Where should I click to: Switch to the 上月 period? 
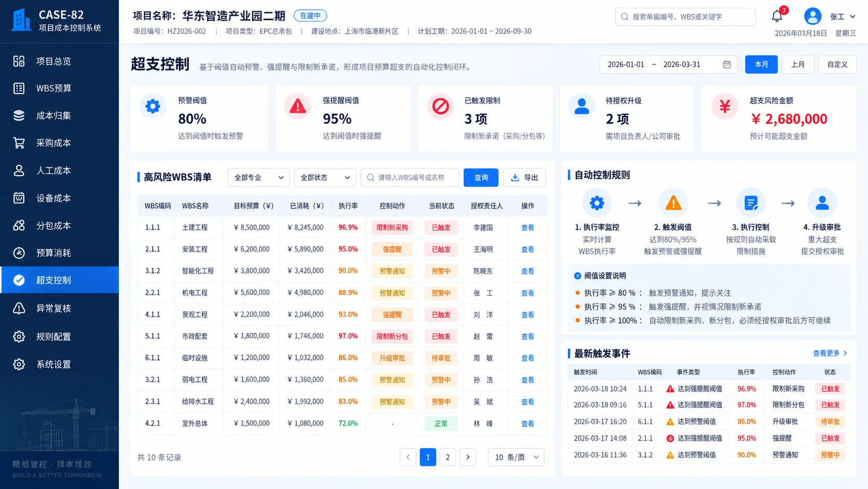(798, 64)
